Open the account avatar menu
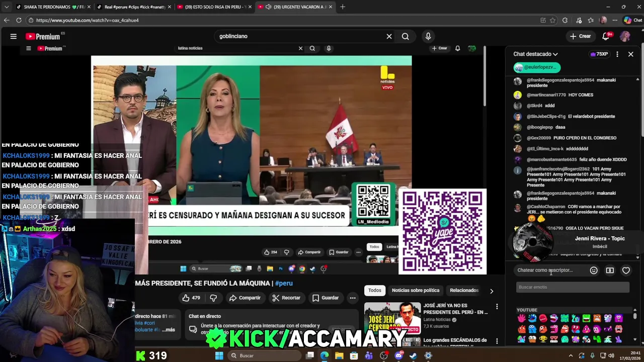 click(x=625, y=36)
